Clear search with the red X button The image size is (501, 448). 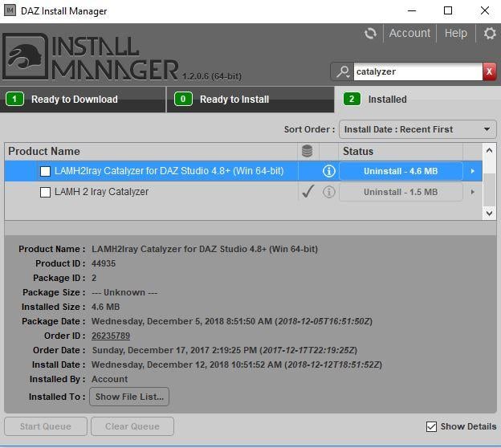click(489, 71)
